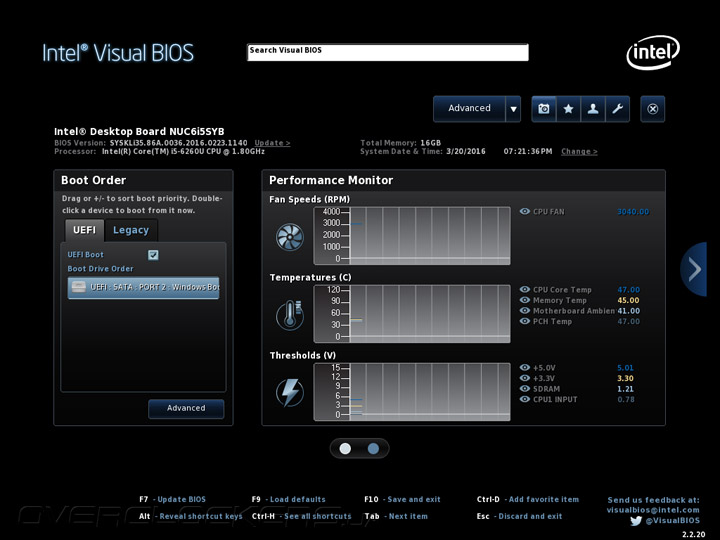This screenshot has width=720, height=540.
Task: Click the thermometer temperatures icon
Action: click(290, 315)
